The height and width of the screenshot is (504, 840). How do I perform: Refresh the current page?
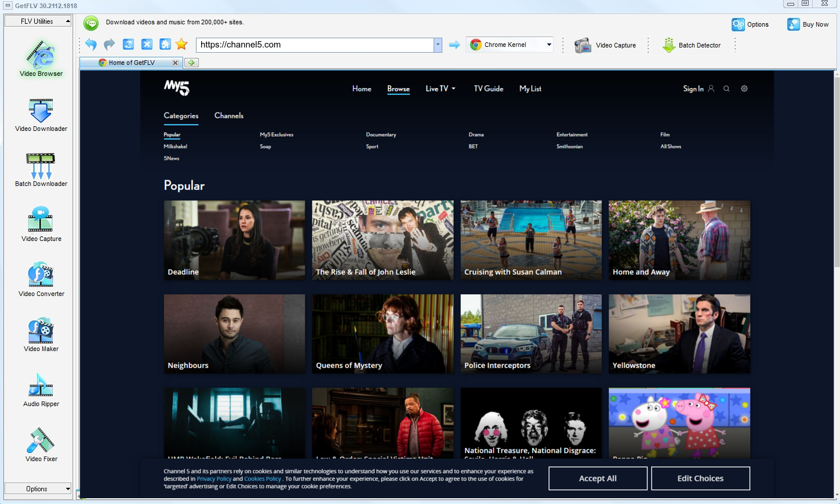pyautogui.click(x=129, y=45)
